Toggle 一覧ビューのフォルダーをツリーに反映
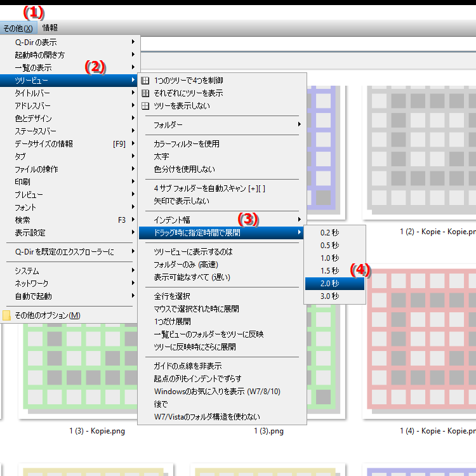This screenshot has height=476, width=476. [222, 334]
